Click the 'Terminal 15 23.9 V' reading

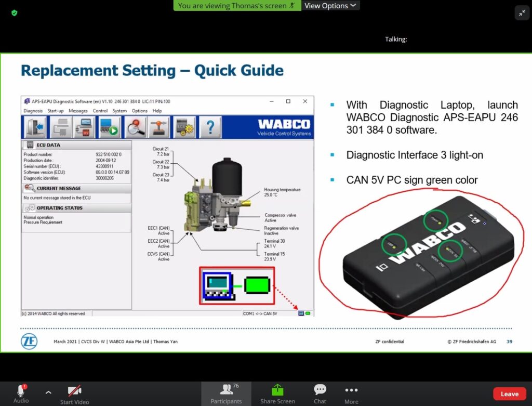coord(274,256)
